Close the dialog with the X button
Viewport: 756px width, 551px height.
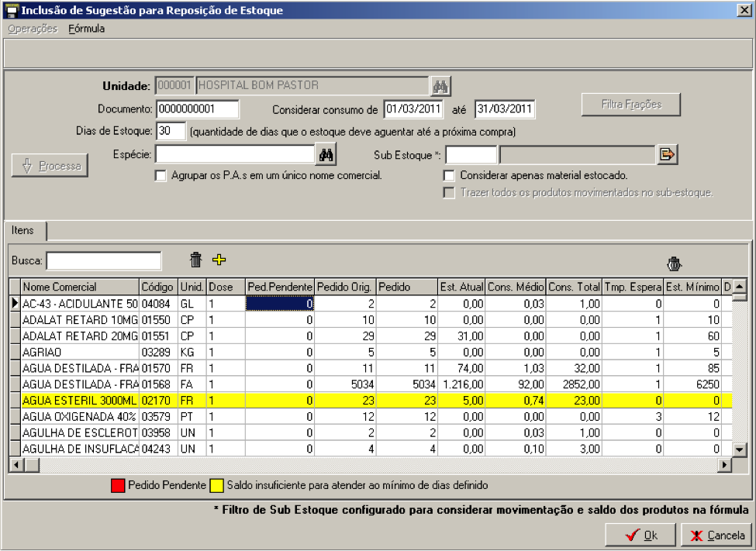(x=744, y=10)
